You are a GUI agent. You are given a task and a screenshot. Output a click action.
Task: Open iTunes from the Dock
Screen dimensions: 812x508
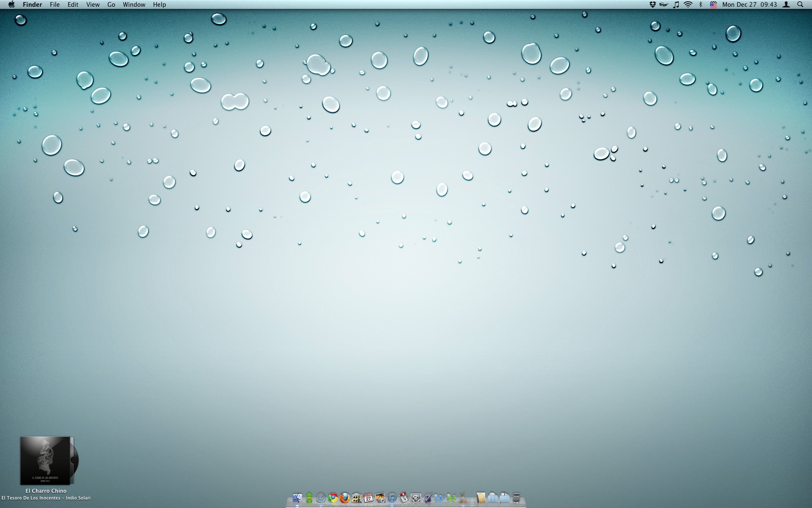392,498
